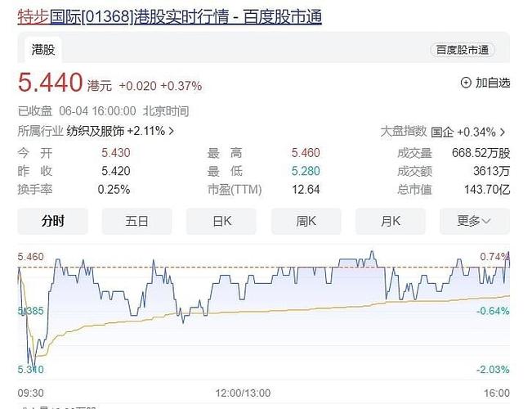Switch to the 日K chart tab
Screen dimensions: 532x409
(x=221, y=221)
